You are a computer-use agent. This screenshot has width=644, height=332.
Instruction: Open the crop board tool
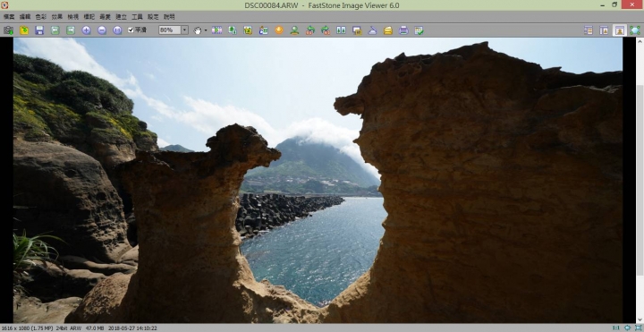[248, 30]
